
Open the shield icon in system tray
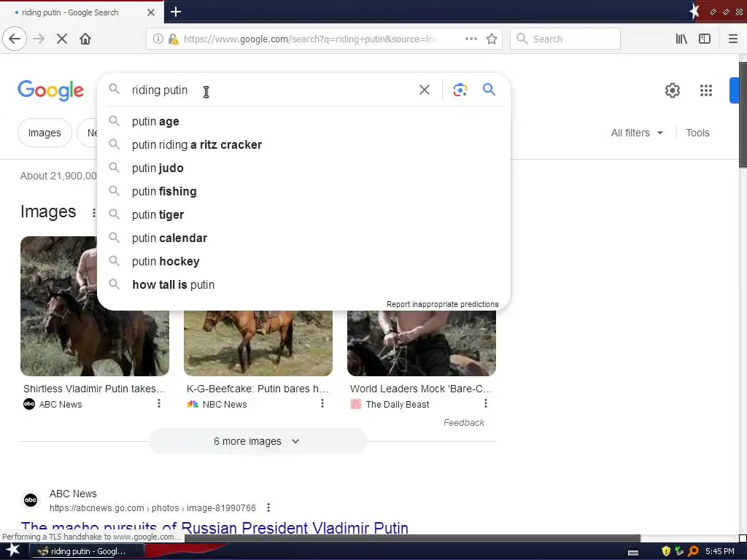[665, 551]
